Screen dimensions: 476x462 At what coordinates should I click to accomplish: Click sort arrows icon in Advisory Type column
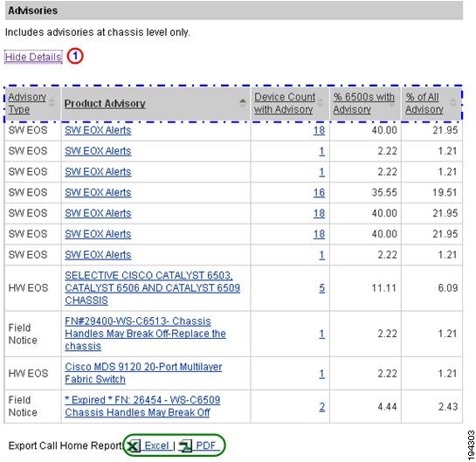coord(52,103)
